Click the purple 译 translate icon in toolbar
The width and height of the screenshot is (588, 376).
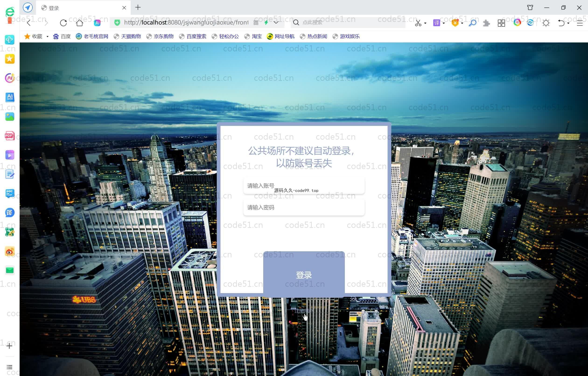(436, 23)
